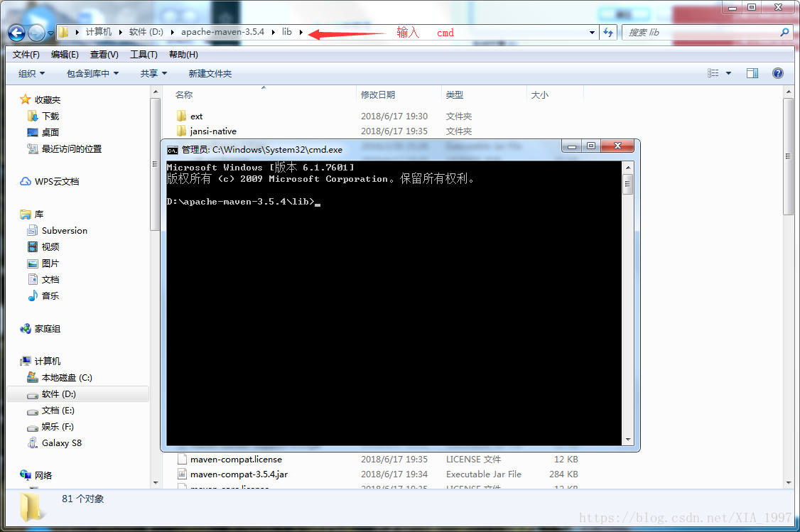The height and width of the screenshot is (532, 800).
Task: Expand the arrow after lib breadcrumb
Action: tap(301, 32)
